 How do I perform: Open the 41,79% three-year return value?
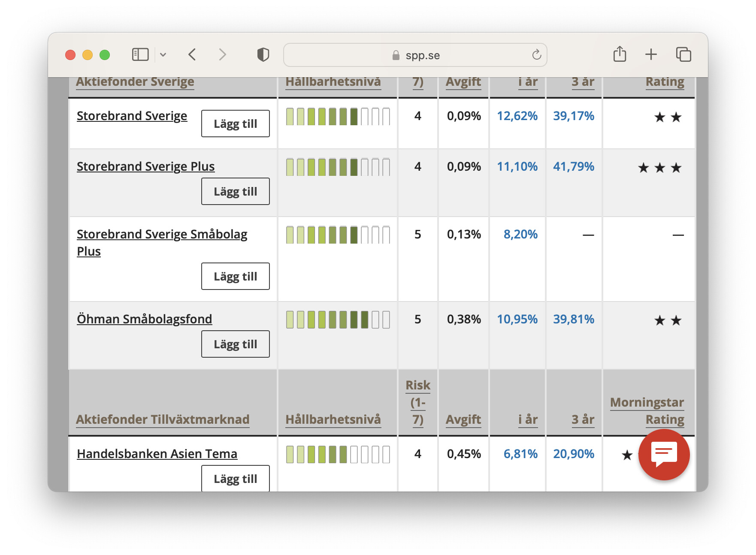coord(573,166)
